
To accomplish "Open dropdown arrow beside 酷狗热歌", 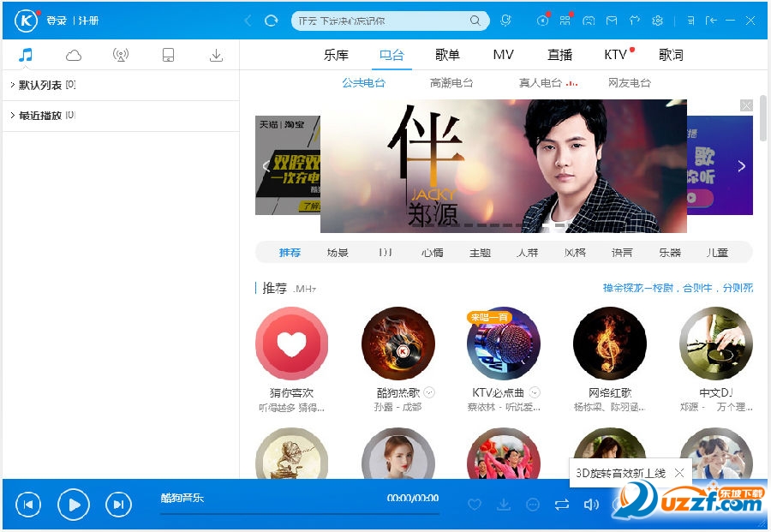I will [429, 392].
